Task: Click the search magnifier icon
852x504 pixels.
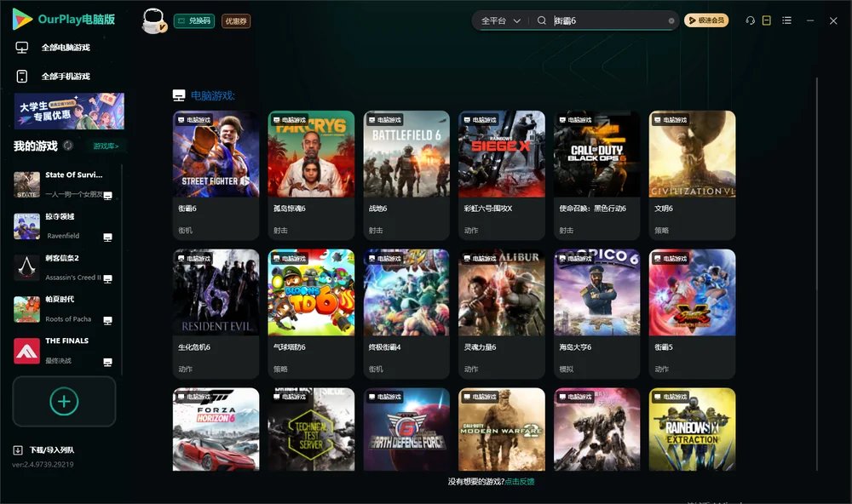Action: tap(541, 20)
